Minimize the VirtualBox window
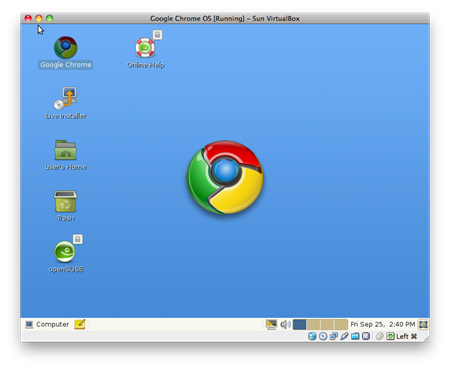The height and width of the screenshot is (370, 450). coord(39,18)
